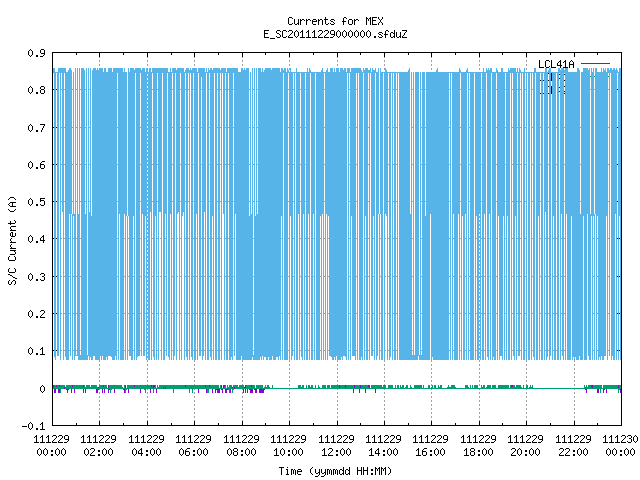Click the 0.3 tick label on current axis
This screenshot has height=480, width=640.
click(36, 277)
